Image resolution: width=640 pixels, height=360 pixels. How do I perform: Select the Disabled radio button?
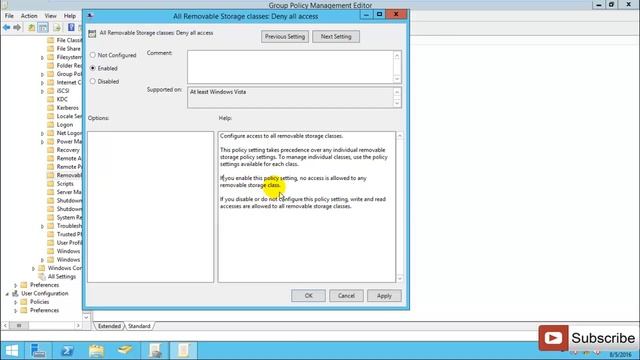[x=93, y=81]
